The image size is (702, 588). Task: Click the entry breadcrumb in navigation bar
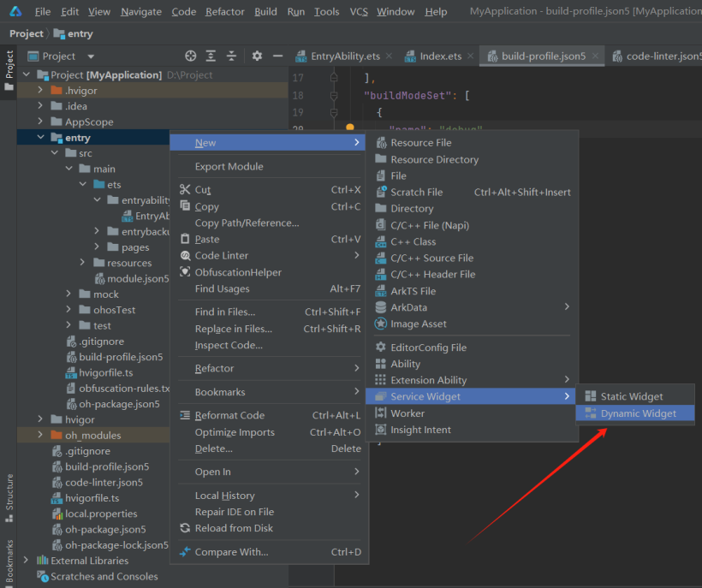[74, 33]
